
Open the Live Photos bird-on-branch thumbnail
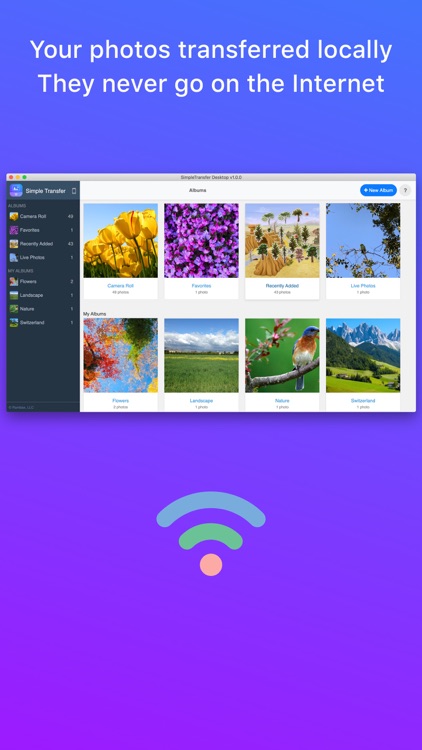coord(363,241)
